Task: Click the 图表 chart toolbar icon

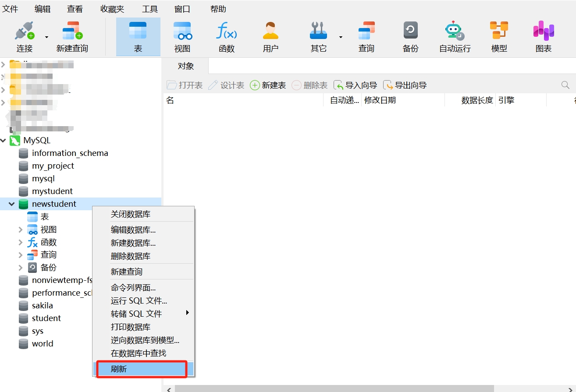Action: [543, 32]
